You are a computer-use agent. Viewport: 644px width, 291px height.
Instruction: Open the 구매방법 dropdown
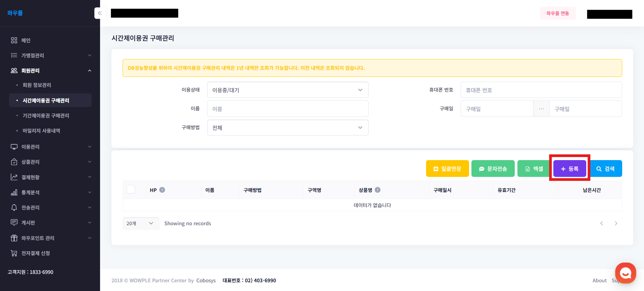tap(287, 128)
